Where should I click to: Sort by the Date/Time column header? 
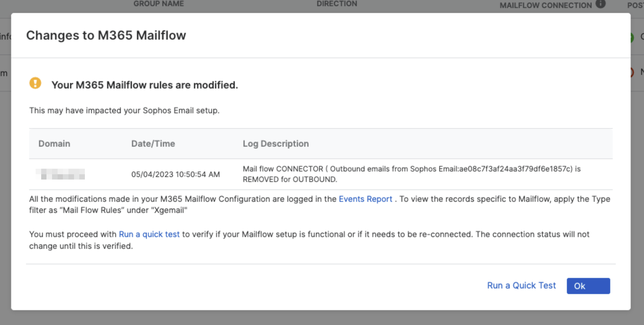coord(153,144)
